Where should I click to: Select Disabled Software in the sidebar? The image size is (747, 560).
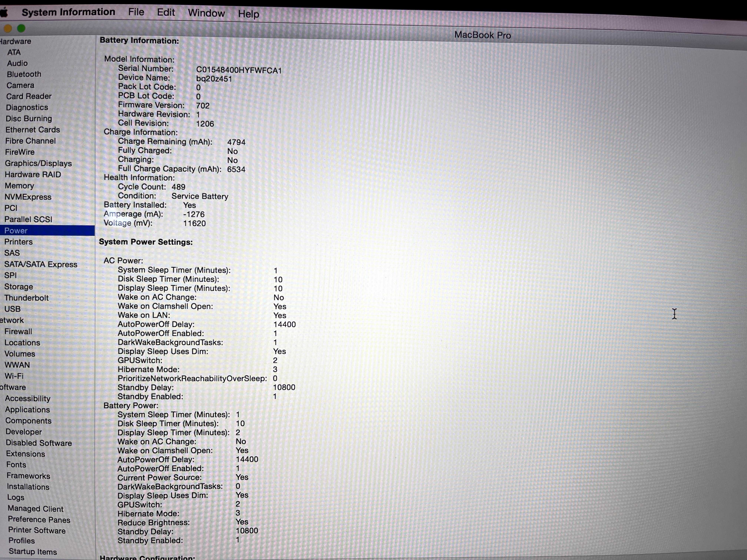39,443
